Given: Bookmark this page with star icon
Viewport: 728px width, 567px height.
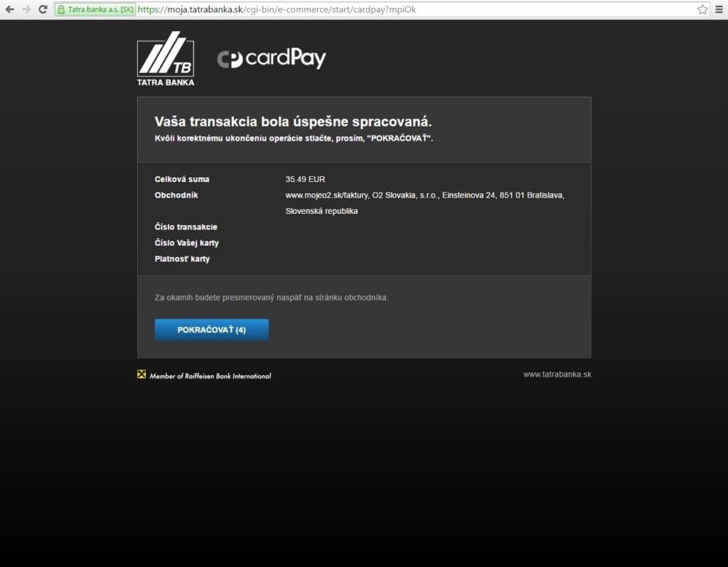Looking at the screenshot, I should tap(702, 9).
